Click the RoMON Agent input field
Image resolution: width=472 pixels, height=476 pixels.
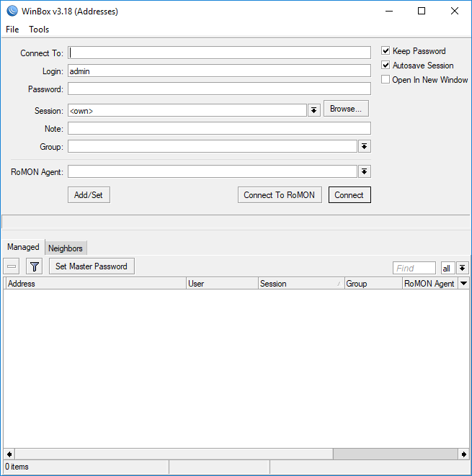213,171
